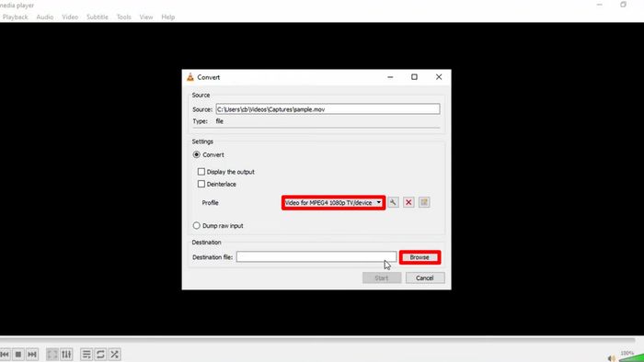Click the Destination file input field
Viewport: 644px width, 362px height.
click(316, 256)
